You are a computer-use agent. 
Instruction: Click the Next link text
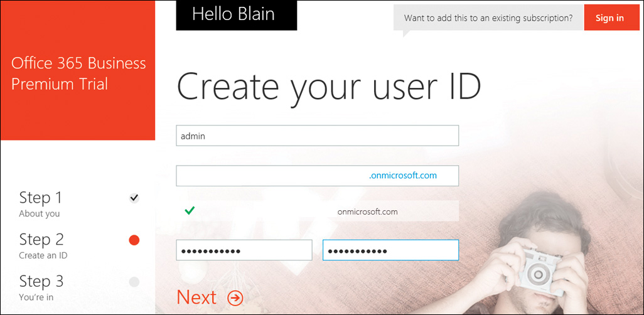click(x=196, y=297)
